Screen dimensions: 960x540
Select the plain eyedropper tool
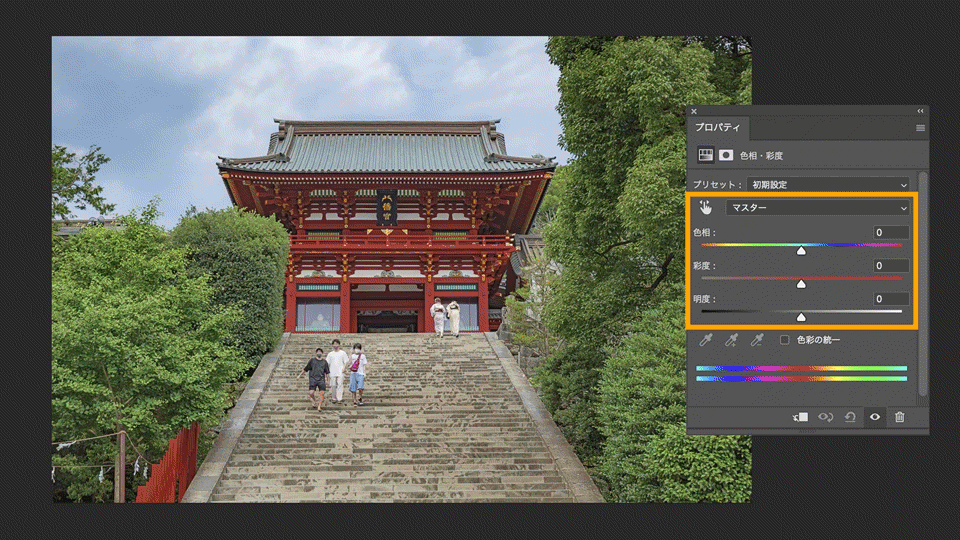click(x=706, y=340)
